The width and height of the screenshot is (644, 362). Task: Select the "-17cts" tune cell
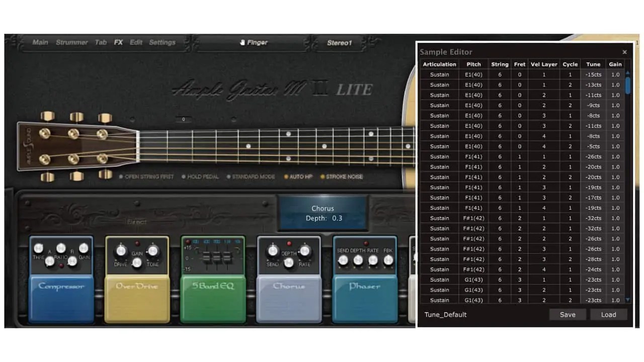point(593,198)
